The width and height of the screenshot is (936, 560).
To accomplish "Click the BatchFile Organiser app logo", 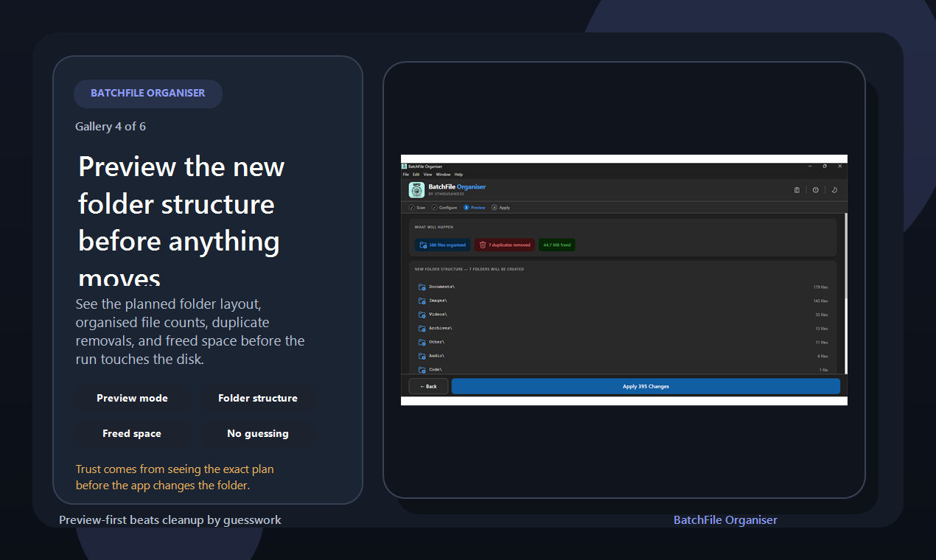I will [x=416, y=189].
